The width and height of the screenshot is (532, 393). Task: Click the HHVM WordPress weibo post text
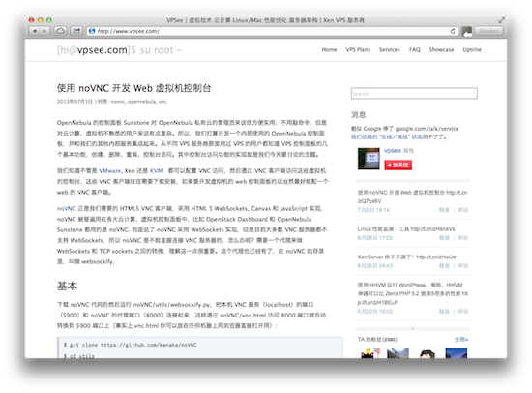(413, 293)
